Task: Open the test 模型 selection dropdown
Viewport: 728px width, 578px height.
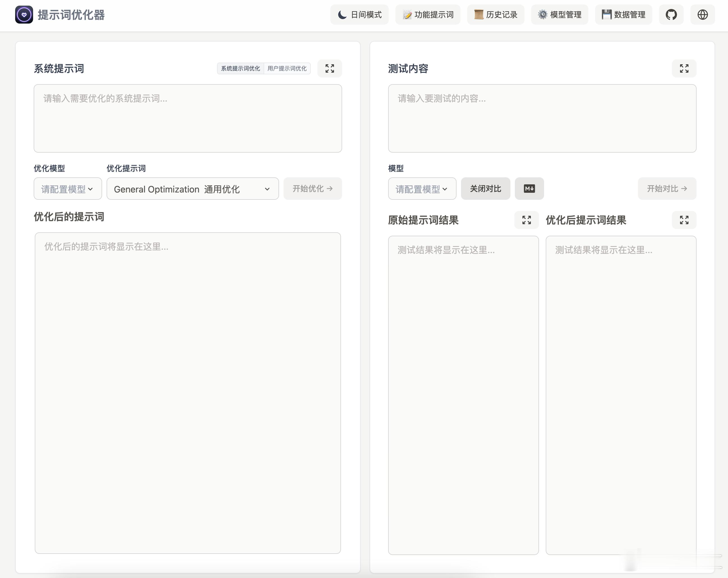Action: coord(422,189)
